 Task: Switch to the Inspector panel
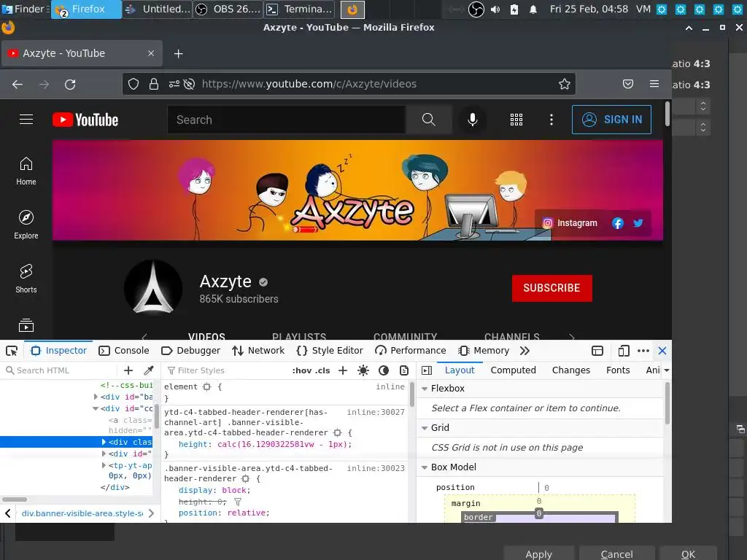[58, 351]
